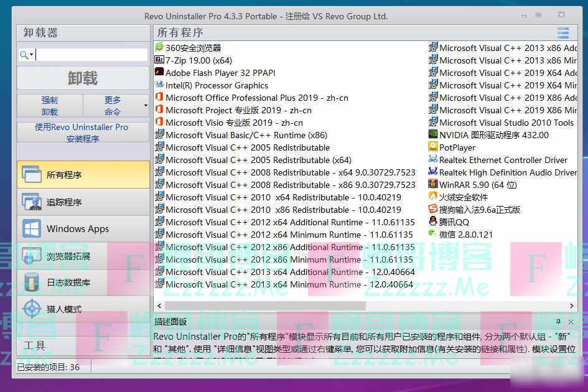Select the 腾讯QQ penguin icon
The image size is (588, 392).
[433, 222]
